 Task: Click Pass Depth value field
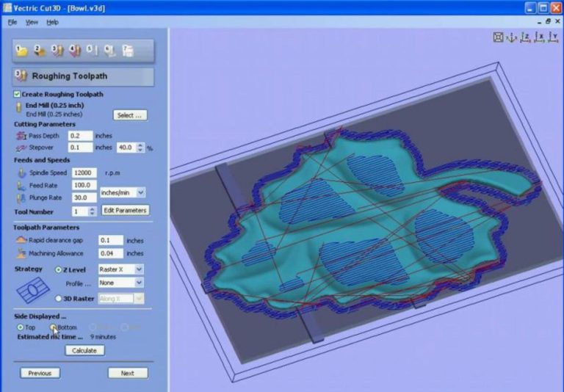click(x=80, y=136)
